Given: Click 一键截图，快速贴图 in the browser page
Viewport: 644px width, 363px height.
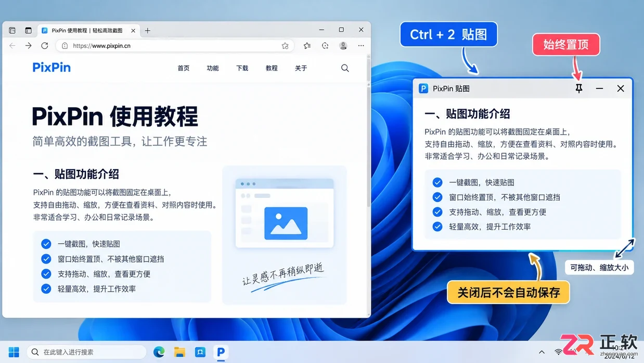Looking at the screenshot, I should (x=89, y=244).
